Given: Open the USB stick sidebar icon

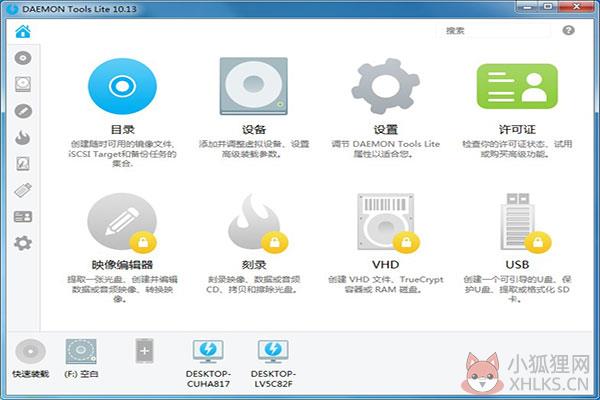Looking at the screenshot, I should tap(23, 190).
